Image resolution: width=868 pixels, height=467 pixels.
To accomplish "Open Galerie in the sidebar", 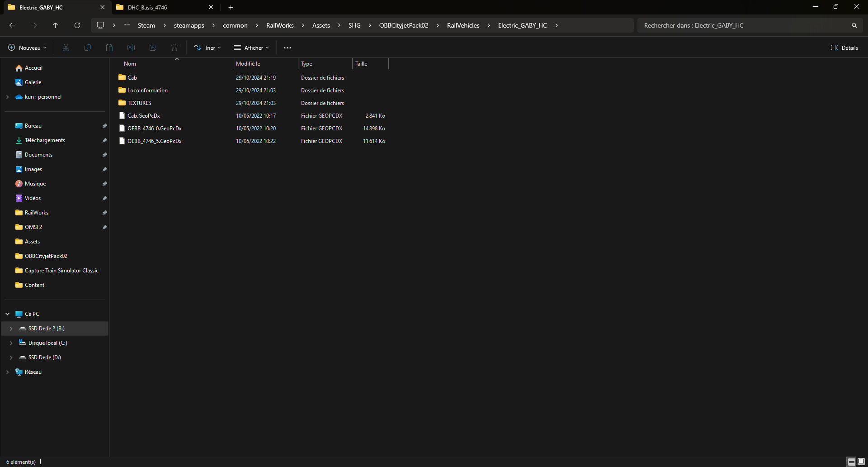I will (x=33, y=82).
